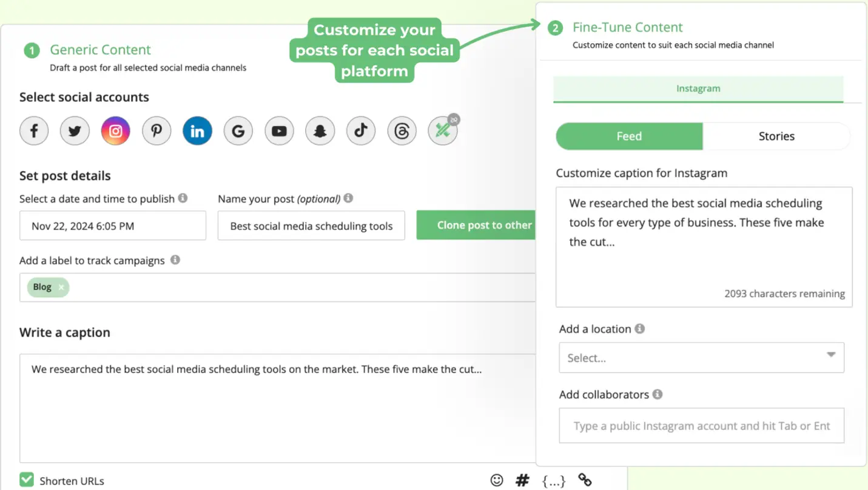Open the emoji picker for the caption
The width and height of the screenshot is (868, 490).
click(x=497, y=480)
